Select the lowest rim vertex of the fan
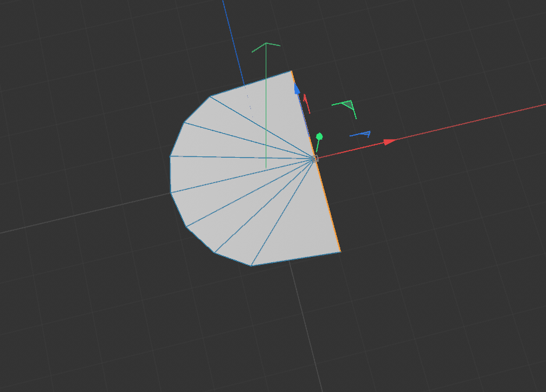 [251, 266]
